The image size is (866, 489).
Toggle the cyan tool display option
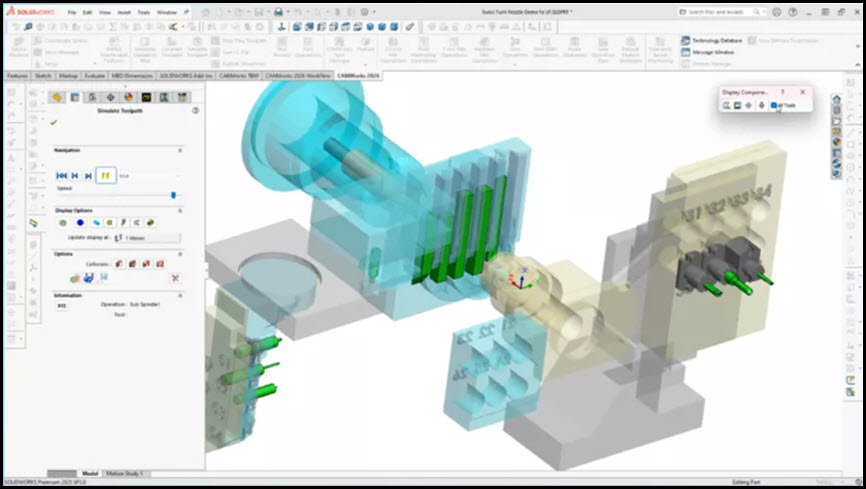(x=96, y=223)
